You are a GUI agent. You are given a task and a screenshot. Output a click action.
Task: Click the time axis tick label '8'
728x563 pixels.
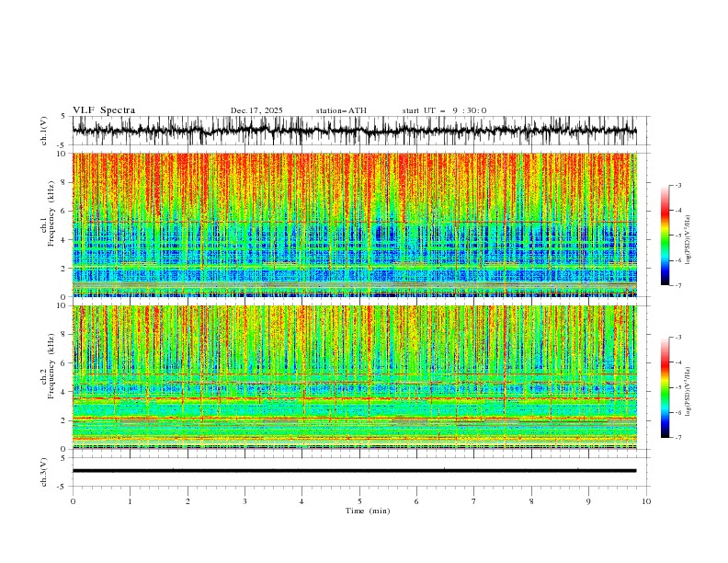531,501
